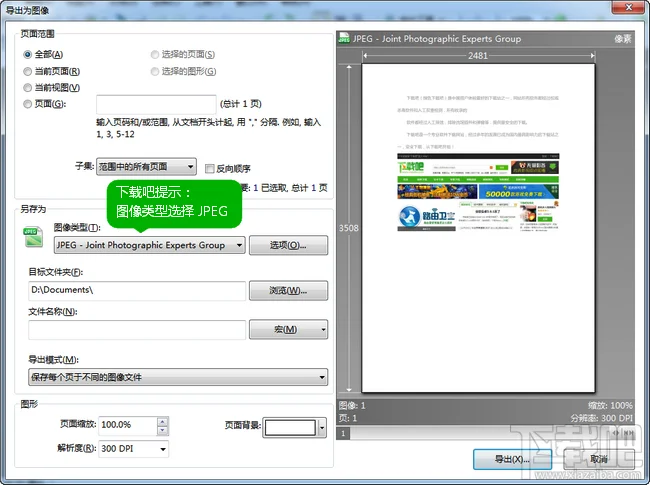
Task: Click the previous/next page navigation arrows
Action: click(x=616, y=433)
